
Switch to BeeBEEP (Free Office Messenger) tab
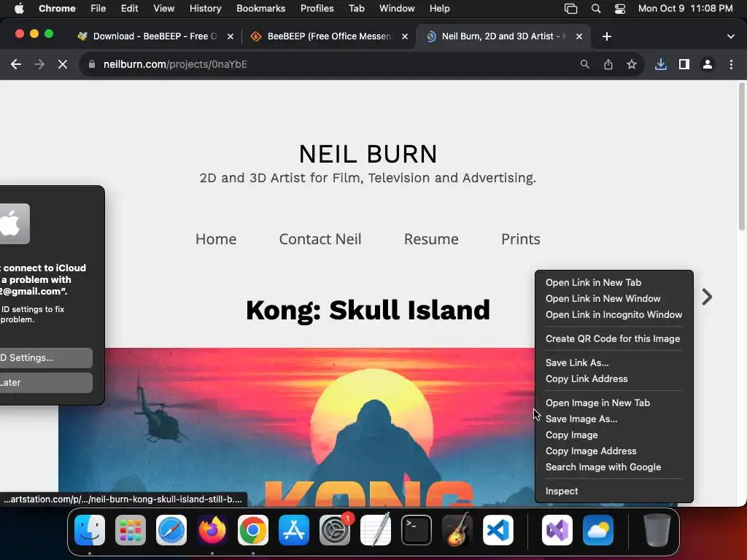click(328, 36)
